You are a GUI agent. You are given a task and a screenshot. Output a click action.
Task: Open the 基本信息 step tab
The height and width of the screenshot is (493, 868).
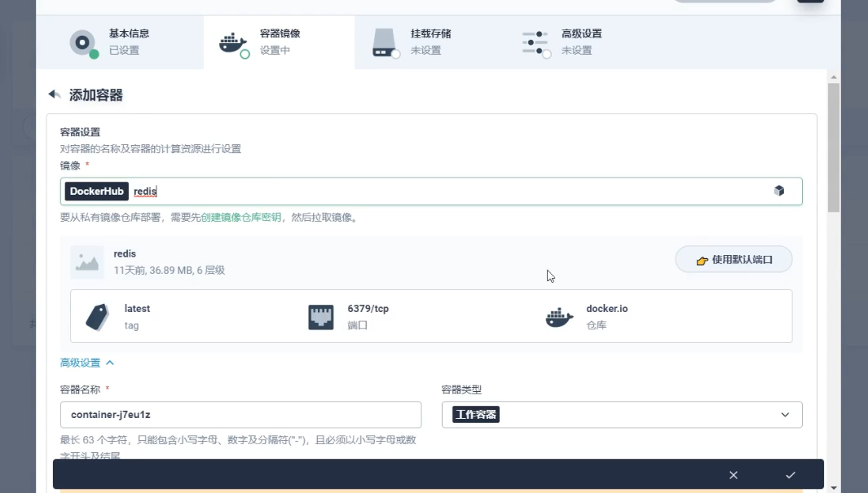120,42
